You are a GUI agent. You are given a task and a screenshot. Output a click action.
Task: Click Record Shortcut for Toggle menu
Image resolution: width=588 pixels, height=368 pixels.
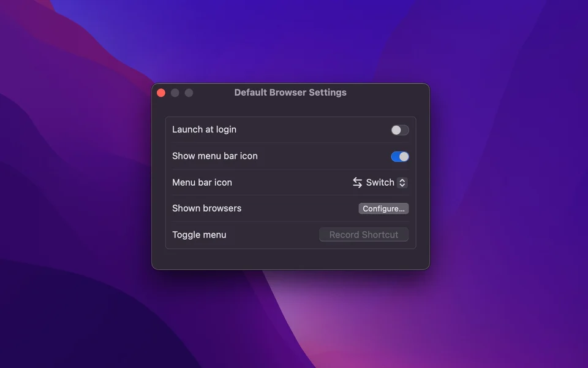pyautogui.click(x=364, y=235)
